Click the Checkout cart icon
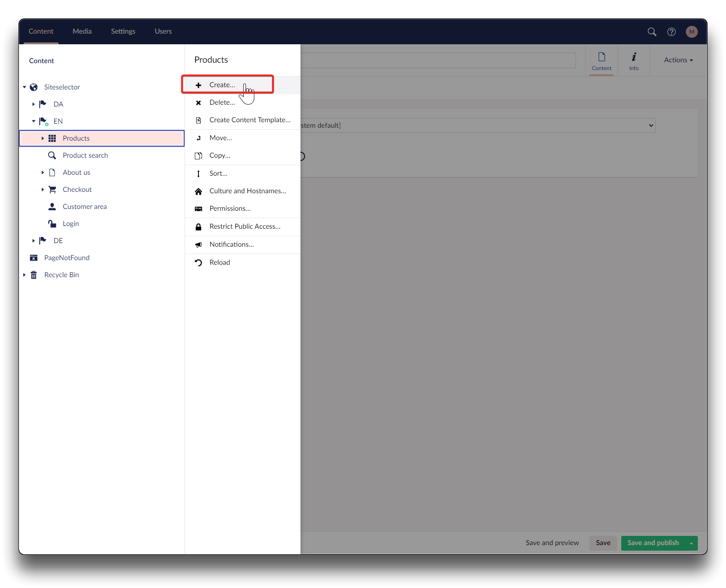This screenshot has height=588, width=726. [53, 190]
